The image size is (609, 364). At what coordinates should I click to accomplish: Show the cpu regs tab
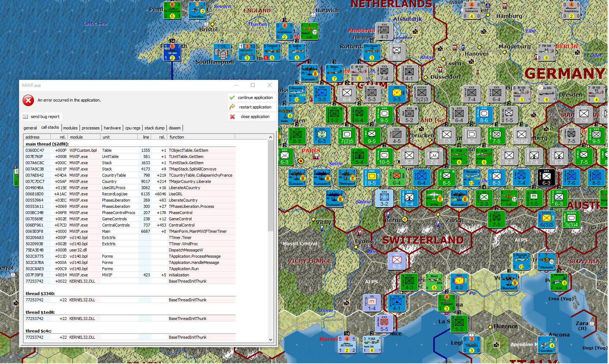[x=132, y=128]
